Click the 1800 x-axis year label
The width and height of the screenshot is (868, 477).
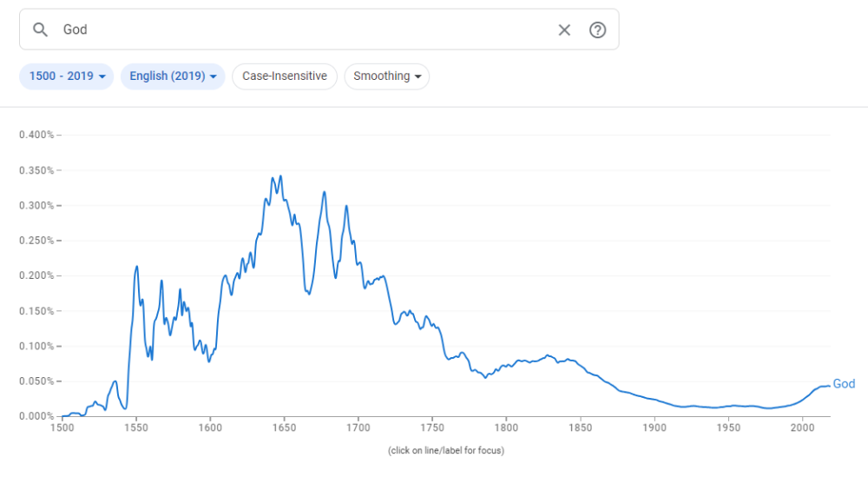tap(506, 427)
